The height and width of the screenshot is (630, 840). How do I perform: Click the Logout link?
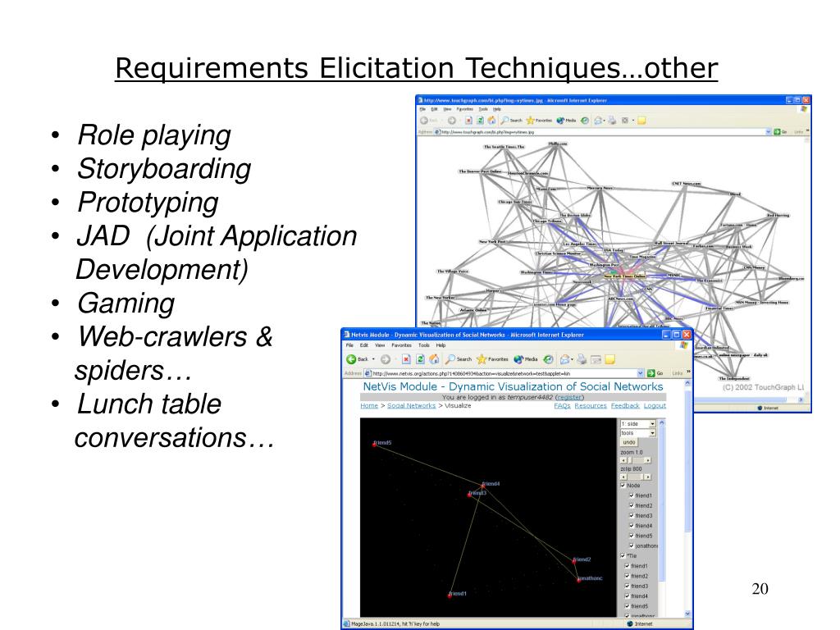[655, 405]
